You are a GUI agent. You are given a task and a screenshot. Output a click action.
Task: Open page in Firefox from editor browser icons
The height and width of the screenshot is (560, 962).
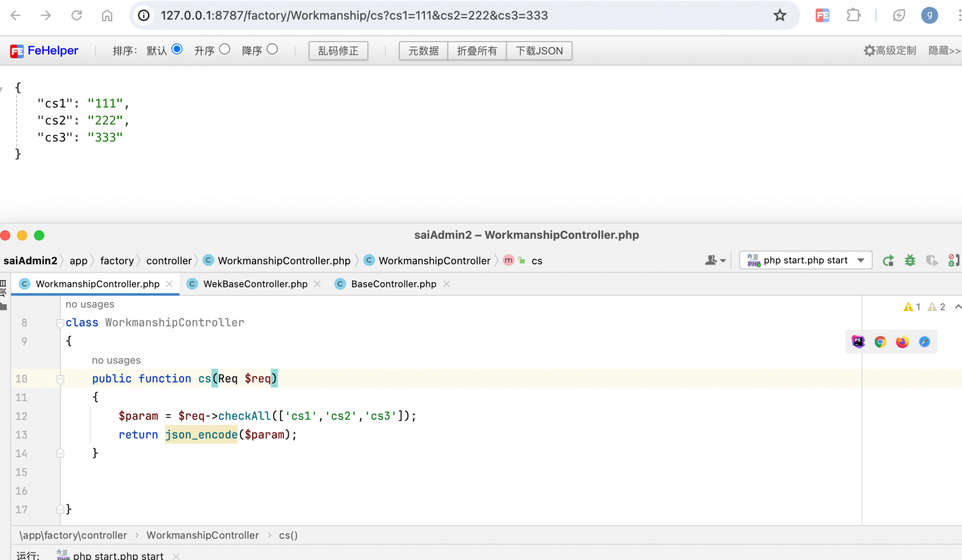click(902, 342)
